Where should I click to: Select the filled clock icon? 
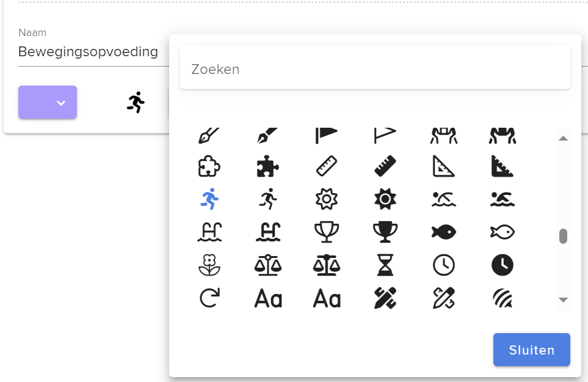[x=503, y=265]
